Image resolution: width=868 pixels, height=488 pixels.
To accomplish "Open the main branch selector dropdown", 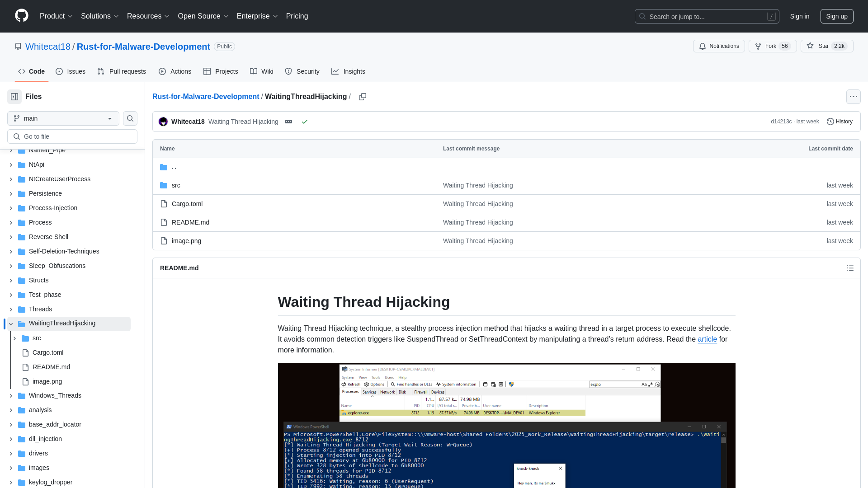I will click(x=63, y=118).
